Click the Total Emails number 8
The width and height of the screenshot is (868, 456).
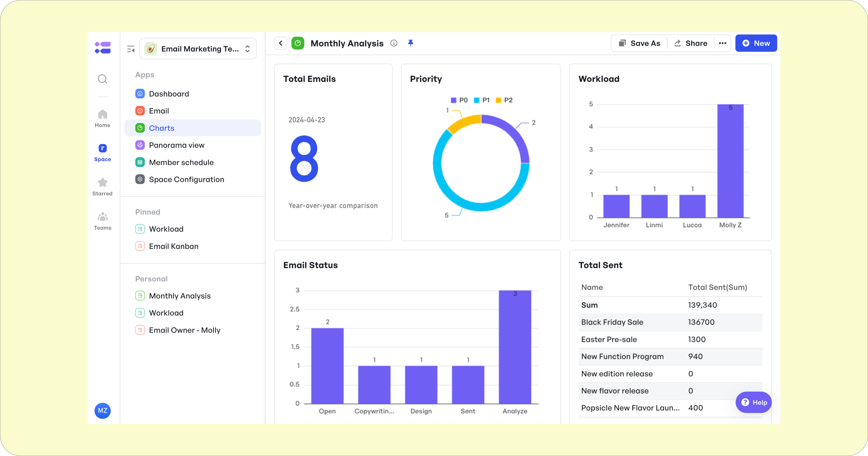point(304,159)
